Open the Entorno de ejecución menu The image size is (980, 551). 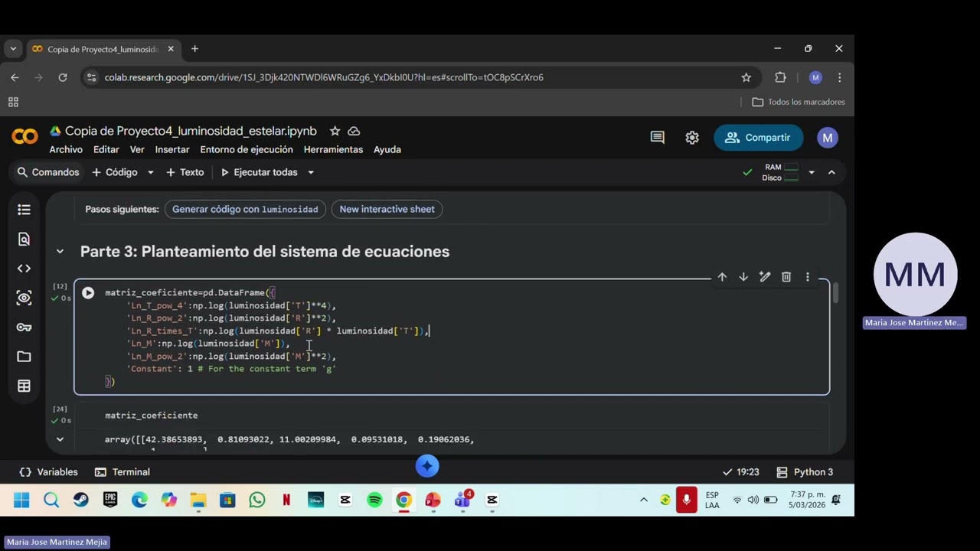[247, 149]
